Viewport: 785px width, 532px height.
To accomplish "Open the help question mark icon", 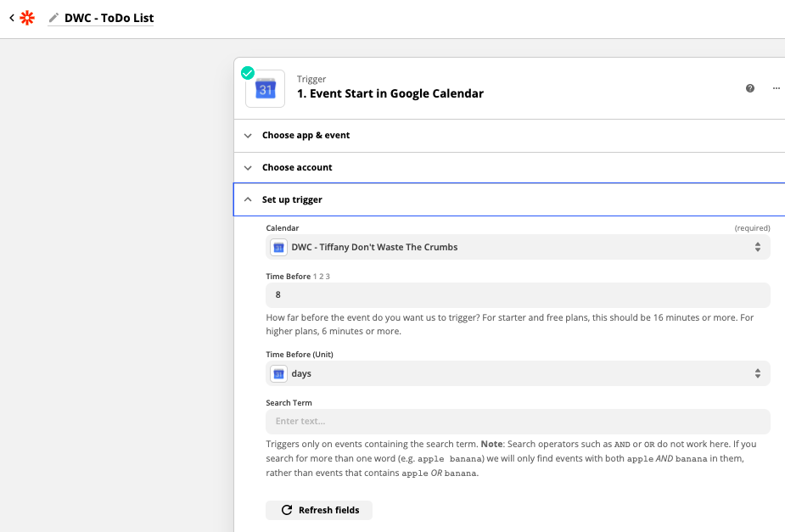I will tap(750, 88).
